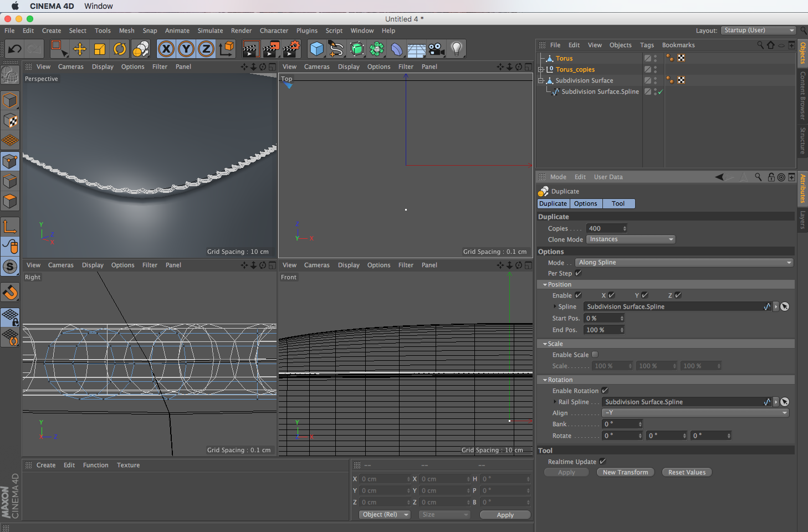808x532 pixels.
Task: Select the Move tool
Action: coord(80,49)
